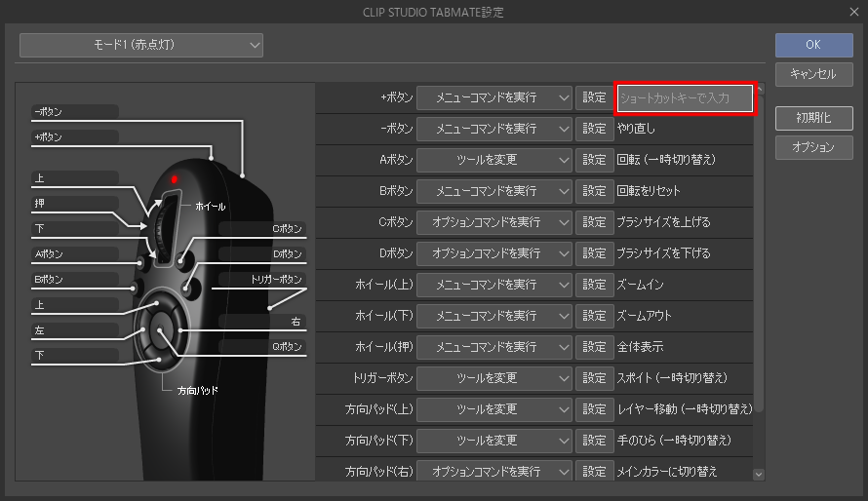
Task: Click 設定 for the Aボタン row
Action: click(x=595, y=161)
